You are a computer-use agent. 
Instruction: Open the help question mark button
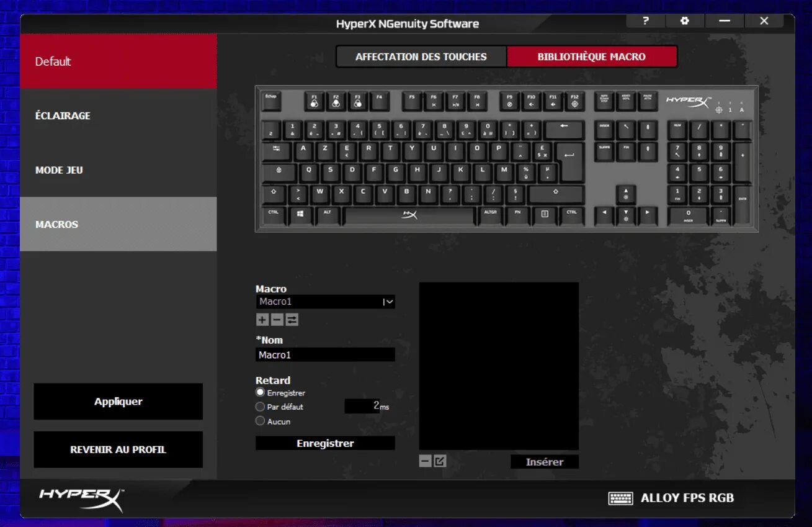point(645,21)
